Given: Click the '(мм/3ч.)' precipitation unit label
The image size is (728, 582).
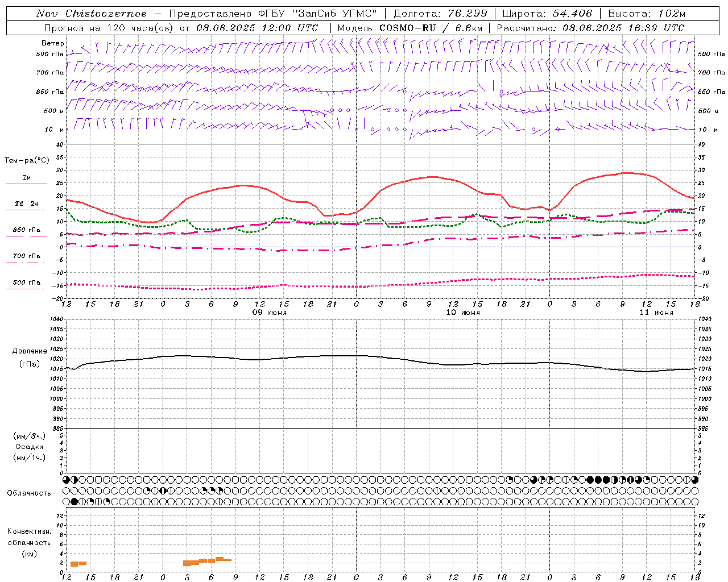Looking at the screenshot, I should pos(29,436).
